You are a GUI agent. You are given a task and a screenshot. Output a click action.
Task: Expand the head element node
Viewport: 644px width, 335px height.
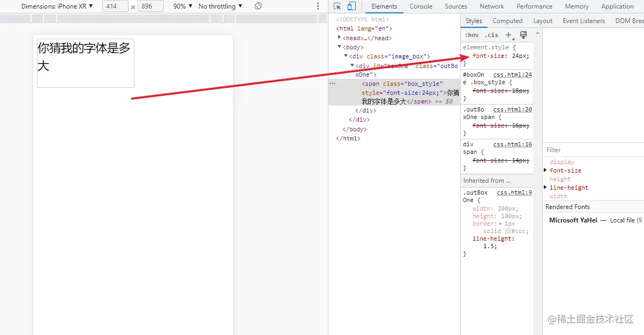[340, 38]
